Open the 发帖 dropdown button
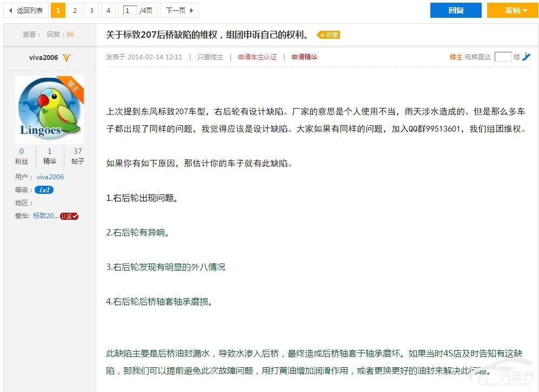 (513, 10)
